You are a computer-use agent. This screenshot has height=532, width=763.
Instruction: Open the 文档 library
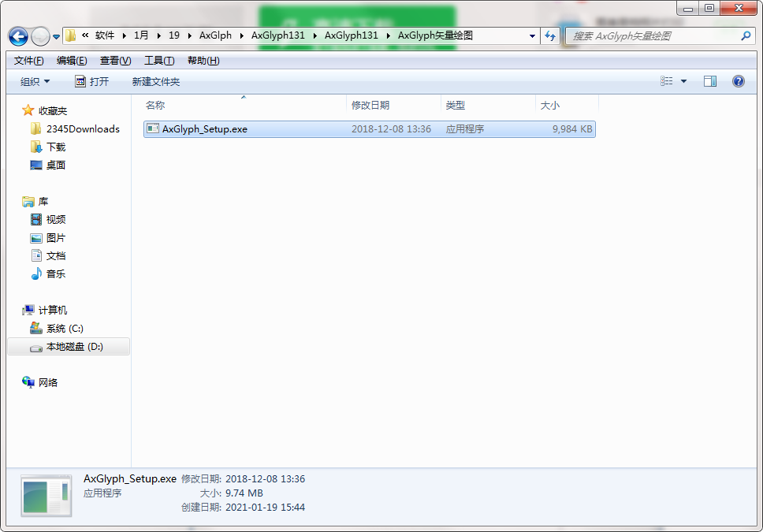56,255
